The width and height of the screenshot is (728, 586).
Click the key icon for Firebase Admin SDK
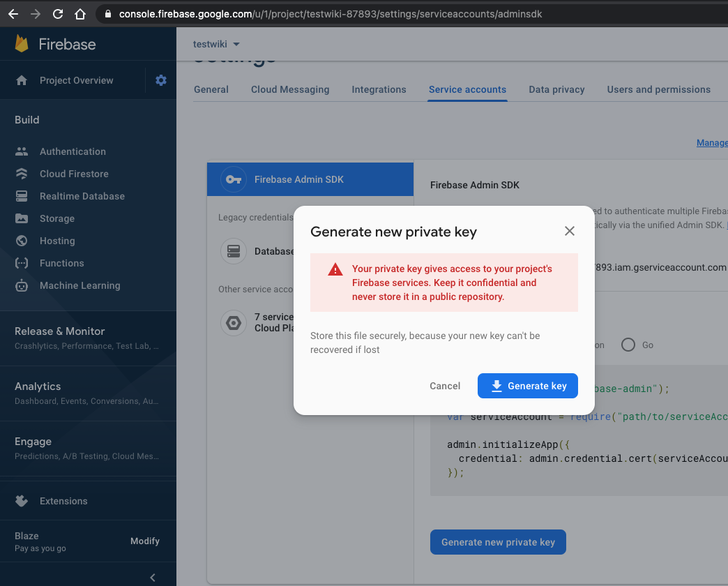click(233, 179)
